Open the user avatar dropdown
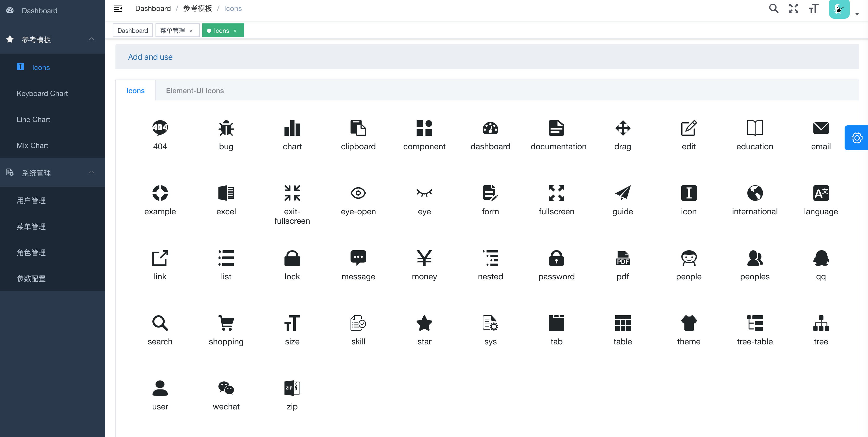Screen dimensions: 868x437 click(x=843, y=9)
